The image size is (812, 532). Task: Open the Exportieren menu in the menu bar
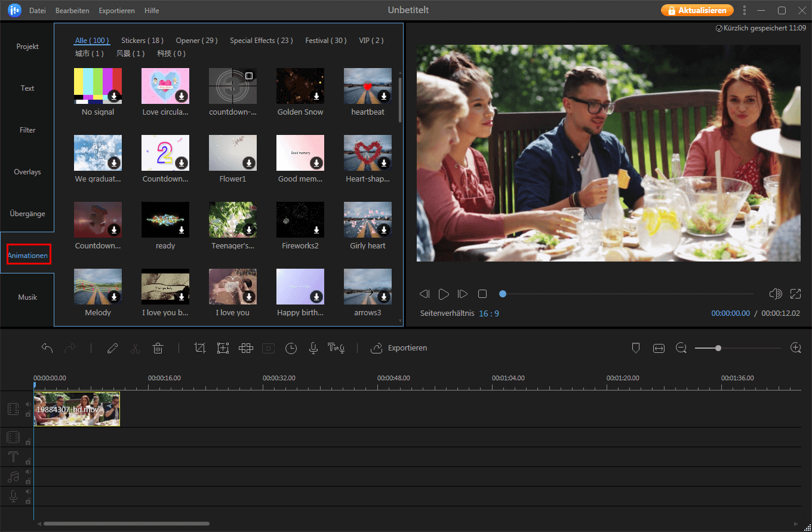[116, 10]
